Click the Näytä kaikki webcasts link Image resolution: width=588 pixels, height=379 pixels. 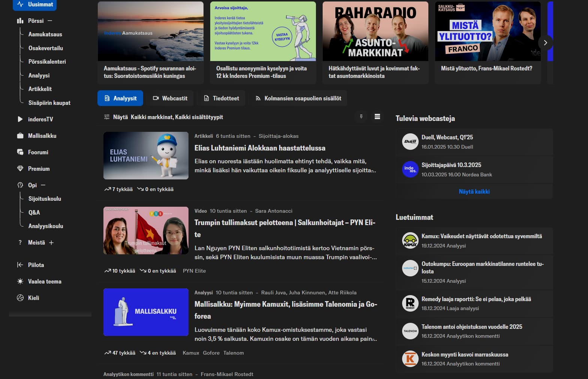click(x=474, y=192)
